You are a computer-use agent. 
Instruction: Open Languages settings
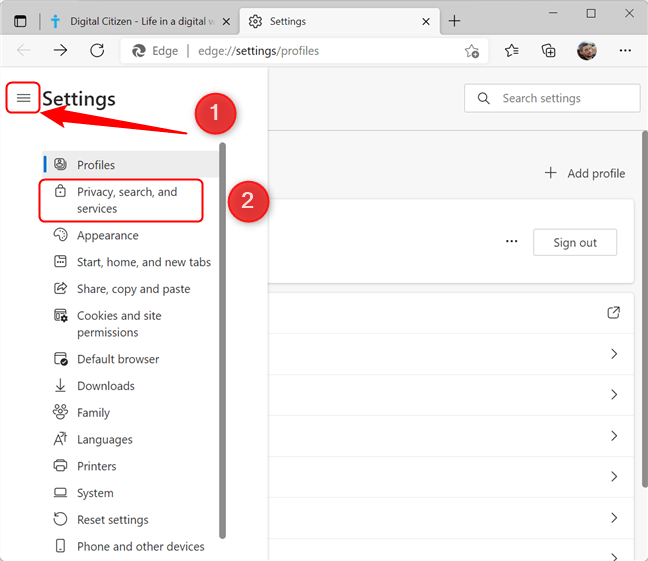pos(130,439)
